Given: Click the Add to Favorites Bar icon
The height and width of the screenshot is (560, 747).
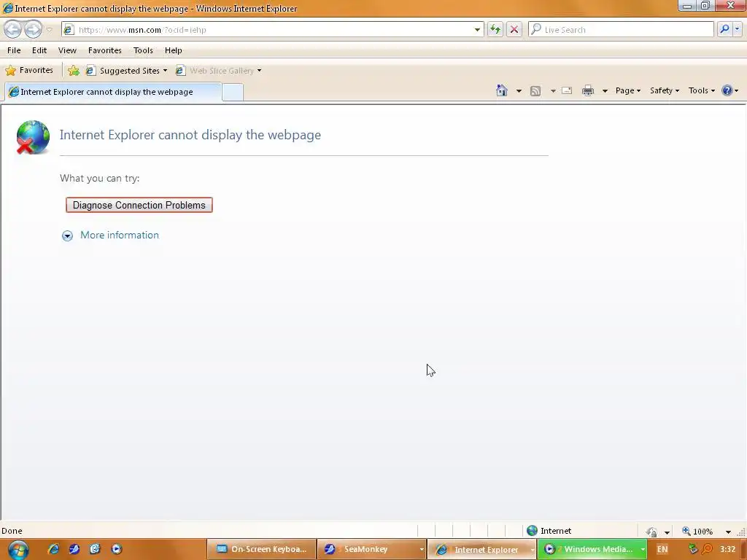Looking at the screenshot, I should pyautogui.click(x=74, y=71).
